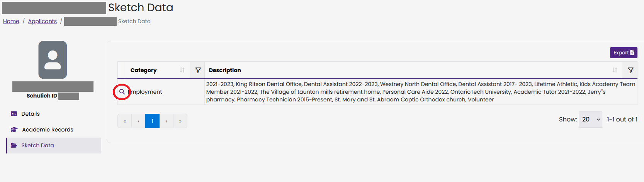The height and width of the screenshot is (182, 644).
Task: Go to the first page of results
Action: pos(124,121)
